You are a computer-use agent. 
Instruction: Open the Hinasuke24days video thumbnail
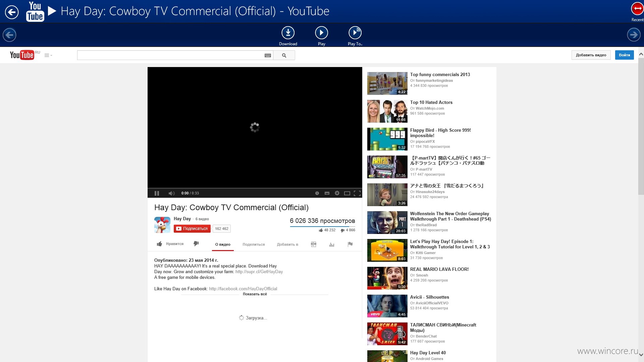coord(387,195)
